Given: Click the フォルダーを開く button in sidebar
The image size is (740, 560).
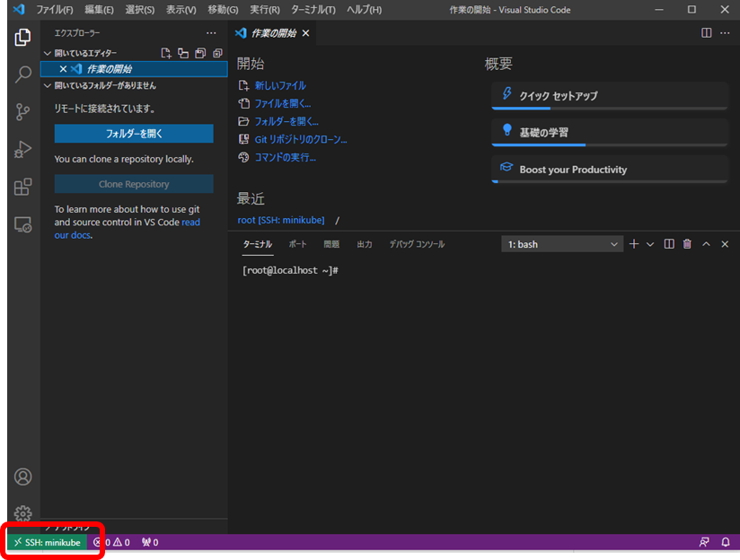Looking at the screenshot, I should pos(134,134).
